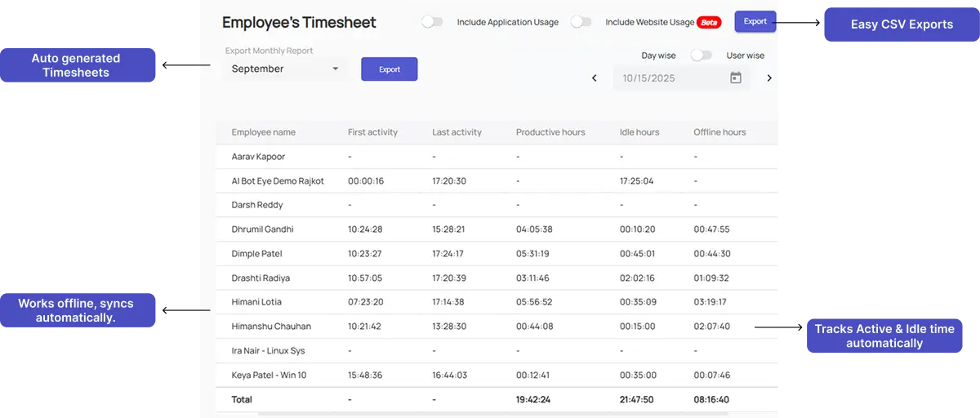Toggle Include Application Usage switch
This screenshot has height=418, width=980.
432,22
